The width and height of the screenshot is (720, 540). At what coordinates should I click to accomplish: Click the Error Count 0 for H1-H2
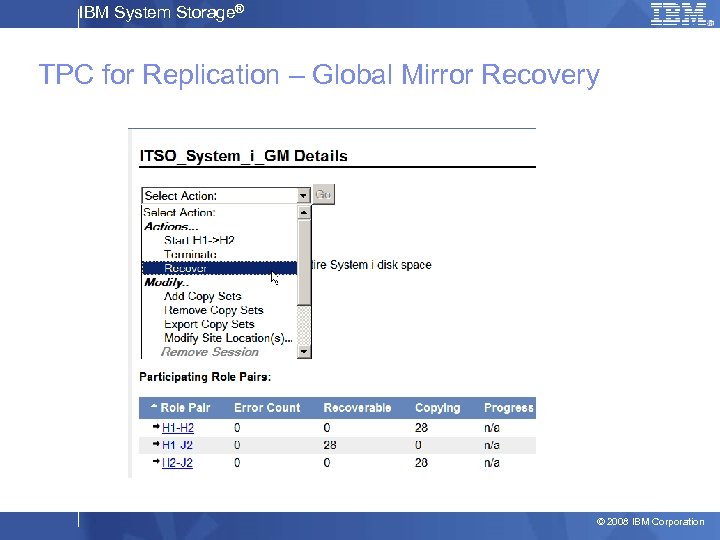pyautogui.click(x=237, y=428)
